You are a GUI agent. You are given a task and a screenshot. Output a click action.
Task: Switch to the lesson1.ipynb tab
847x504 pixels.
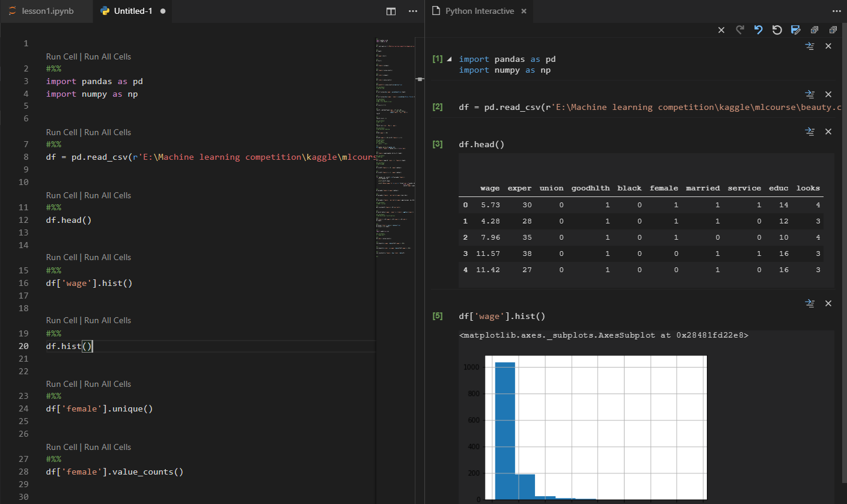[x=46, y=10]
